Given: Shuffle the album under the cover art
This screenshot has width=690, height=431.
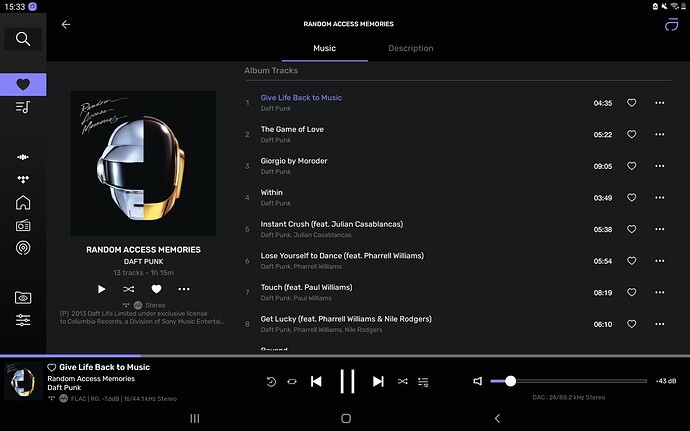Looking at the screenshot, I should click(128, 289).
